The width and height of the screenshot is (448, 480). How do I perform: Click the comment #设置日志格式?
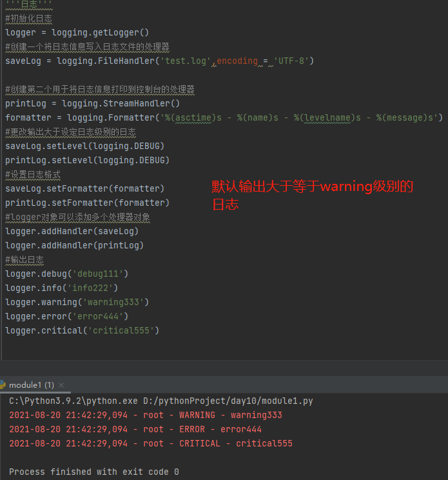(33, 174)
